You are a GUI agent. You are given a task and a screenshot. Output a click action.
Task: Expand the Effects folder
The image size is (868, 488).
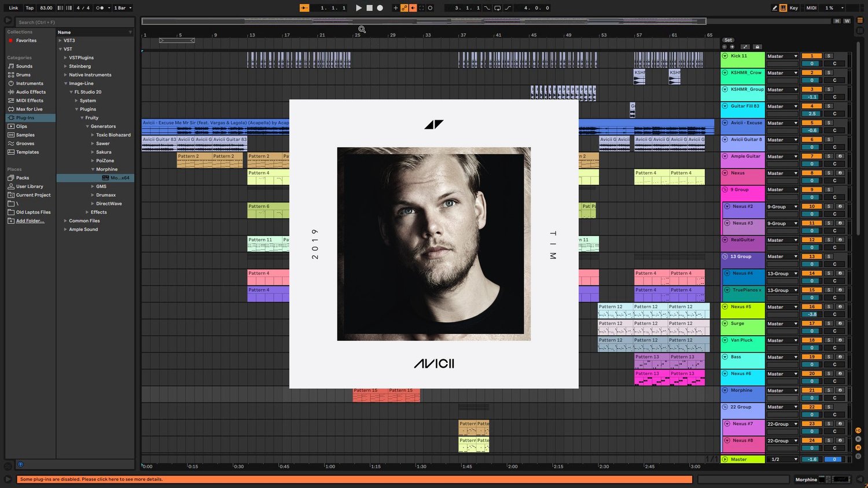(x=87, y=212)
